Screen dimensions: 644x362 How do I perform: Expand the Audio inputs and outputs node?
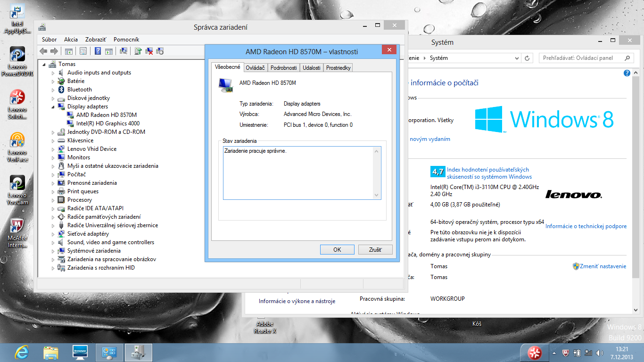point(53,73)
